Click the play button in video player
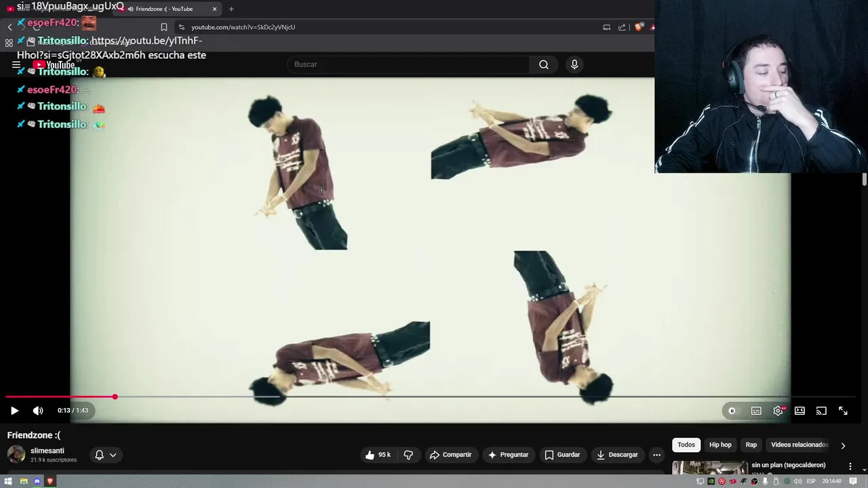 (14, 411)
